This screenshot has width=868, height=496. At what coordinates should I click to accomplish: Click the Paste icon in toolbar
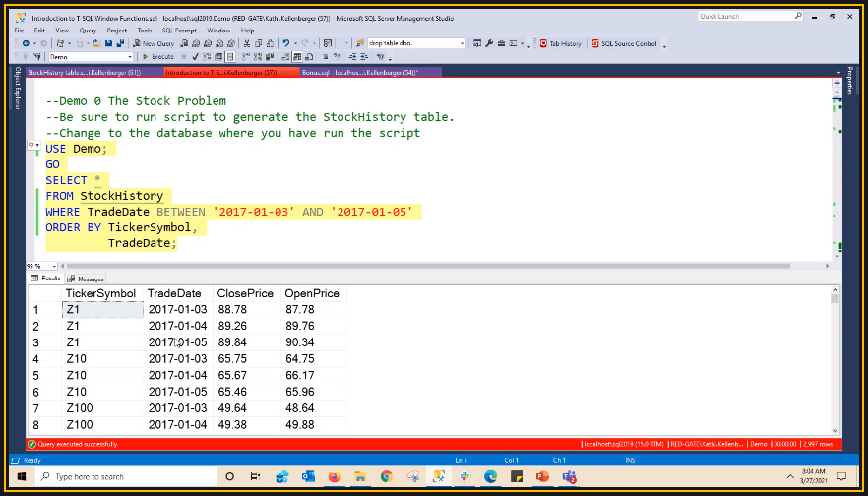270,43
